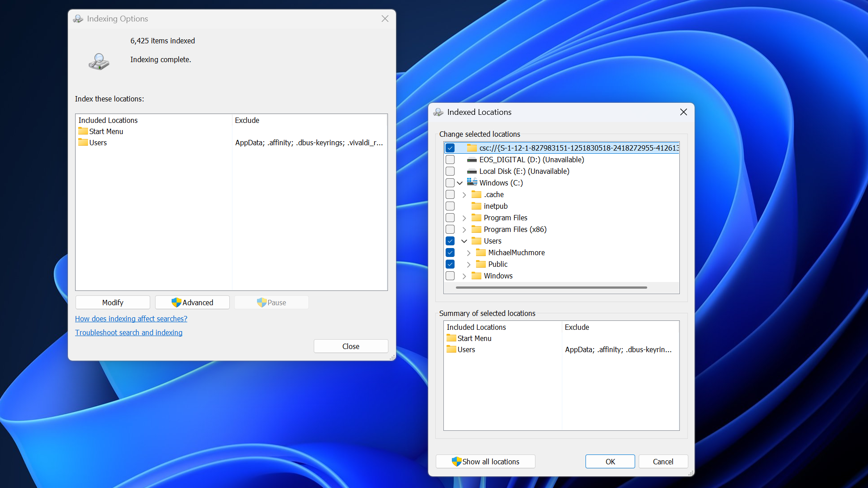Click the Start Menu folder icon in Indexing Options
868x488 pixels.
83,131
